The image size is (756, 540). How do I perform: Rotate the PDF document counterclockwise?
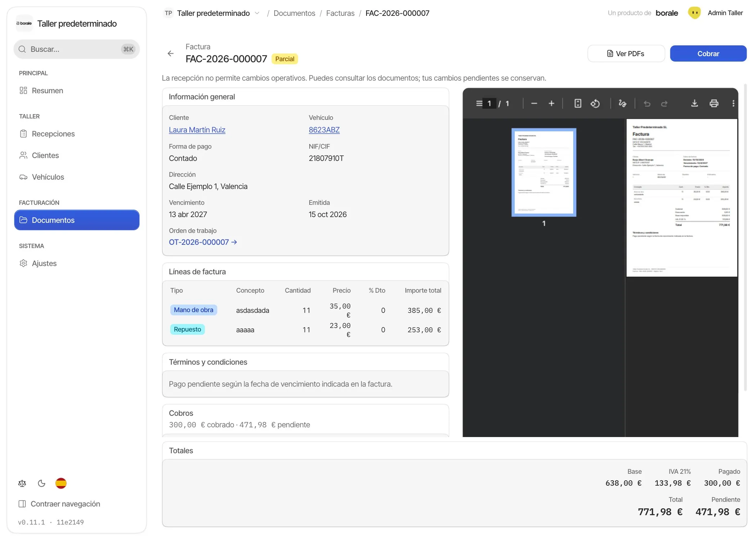pos(595,104)
